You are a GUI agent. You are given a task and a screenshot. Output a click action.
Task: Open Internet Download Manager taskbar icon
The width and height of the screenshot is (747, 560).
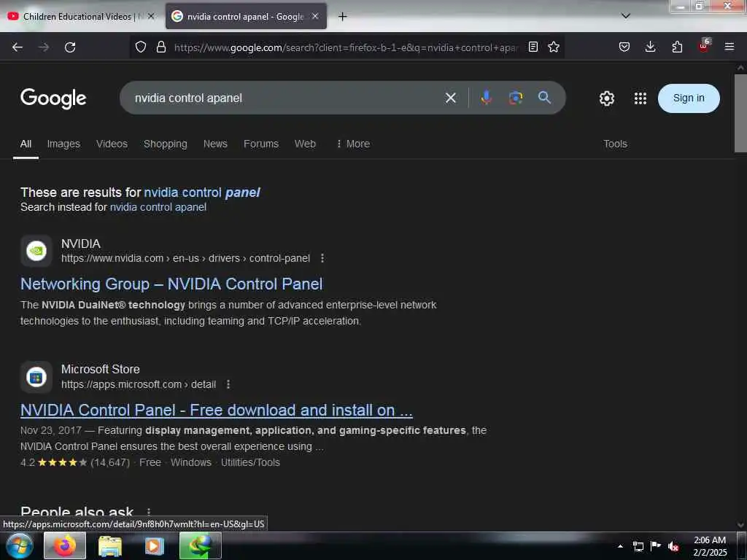pos(201,545)
